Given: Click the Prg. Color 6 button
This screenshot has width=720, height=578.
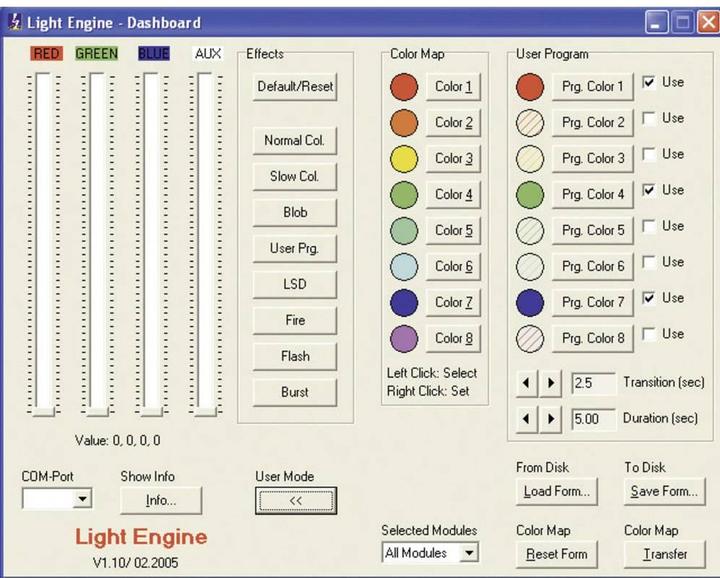Looking at the screenshot, I should [x=592, y=266].
